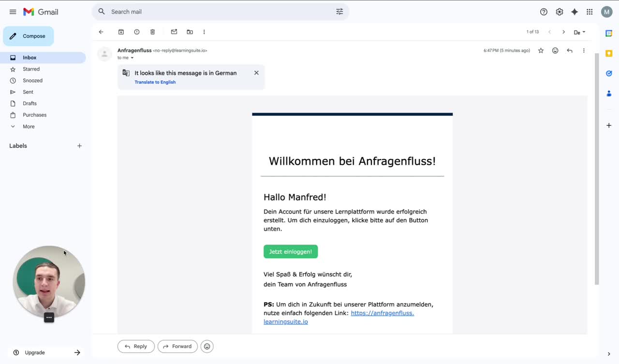The image size is (619, 364).
Task: Collapse the side panel chevron
Action: (x=609, y=354)
